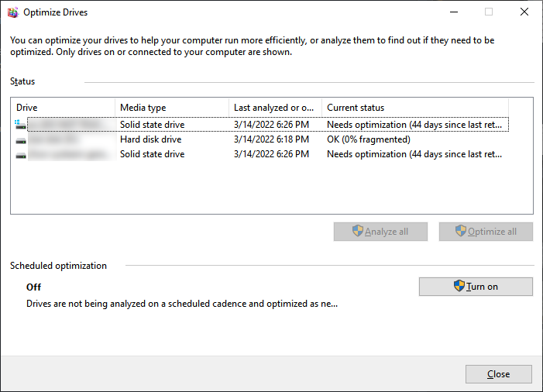Sort by the Current status column header
Image resolution: width=543 pixels, height=392 pixels.
414,108
